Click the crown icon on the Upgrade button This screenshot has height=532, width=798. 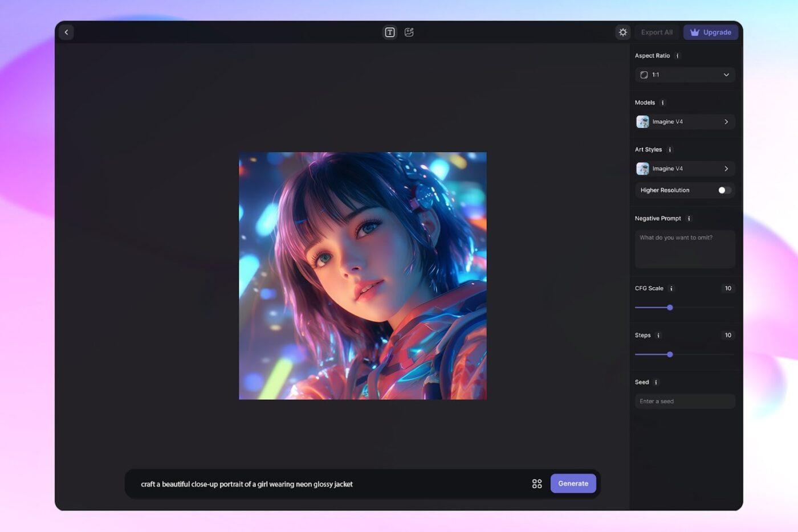click(695, 32)
